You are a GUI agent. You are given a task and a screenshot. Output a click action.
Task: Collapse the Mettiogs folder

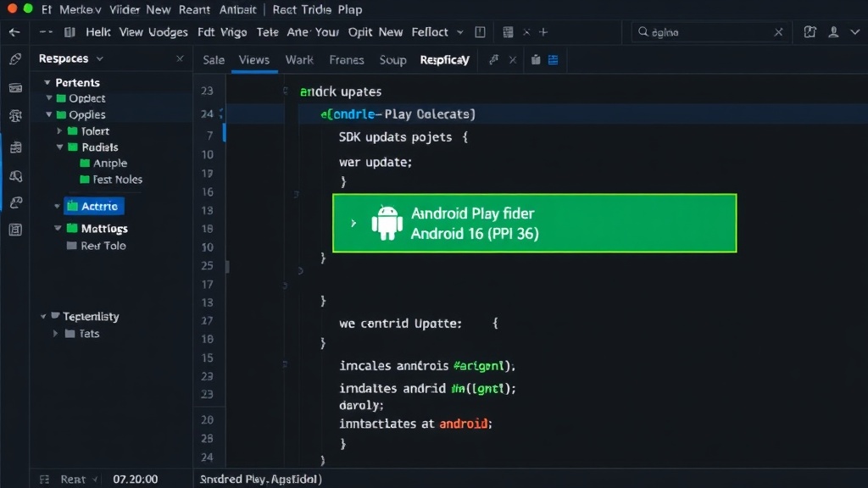click(x=57, y=228)
